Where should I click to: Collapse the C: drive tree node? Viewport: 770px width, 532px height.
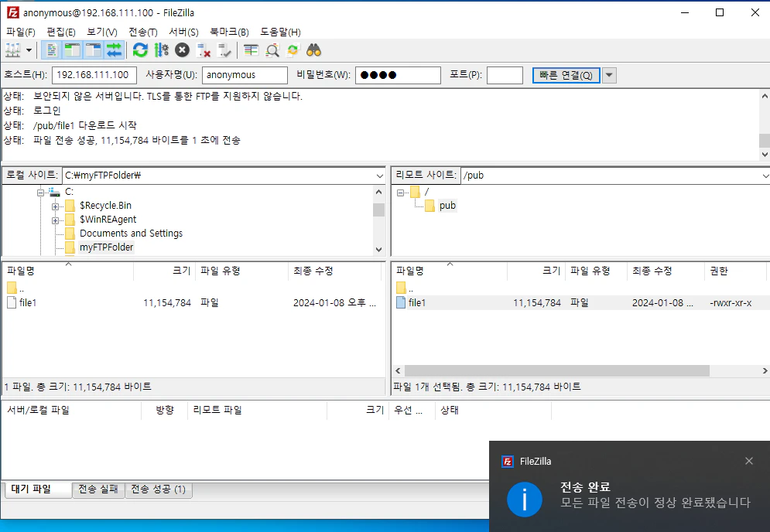[x=41, y=193]
